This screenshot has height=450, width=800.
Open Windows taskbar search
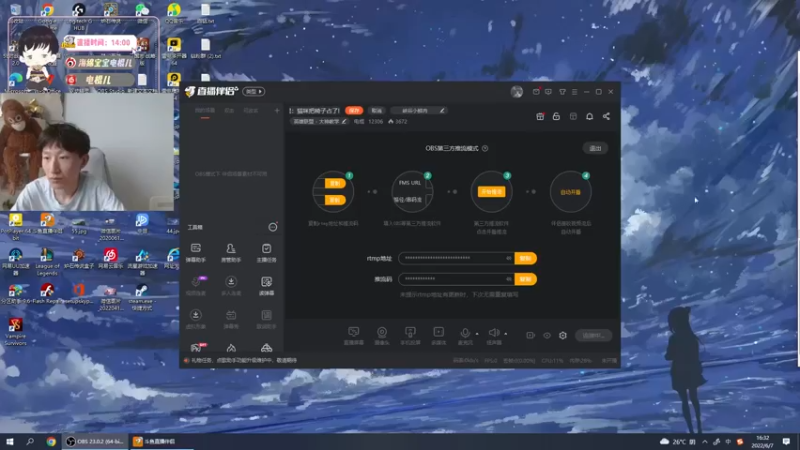(30, 441)
